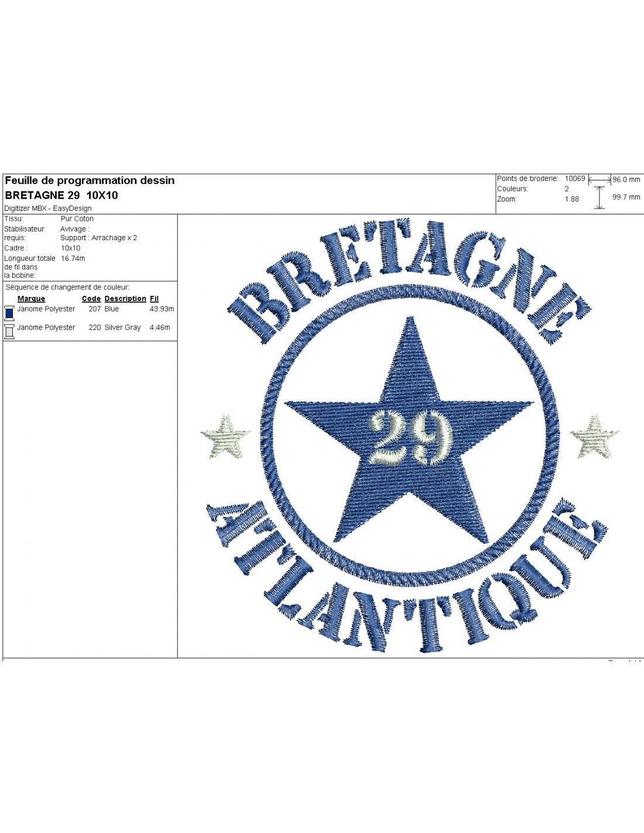This screenshot has width=644, height=833.
Task: Click the BRETAGNE 29 10X10 design title
Action: click(61, 196)
